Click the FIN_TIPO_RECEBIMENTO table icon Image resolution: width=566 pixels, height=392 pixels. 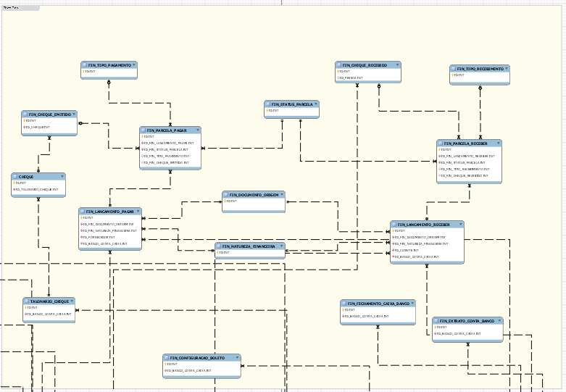point(454,69)
